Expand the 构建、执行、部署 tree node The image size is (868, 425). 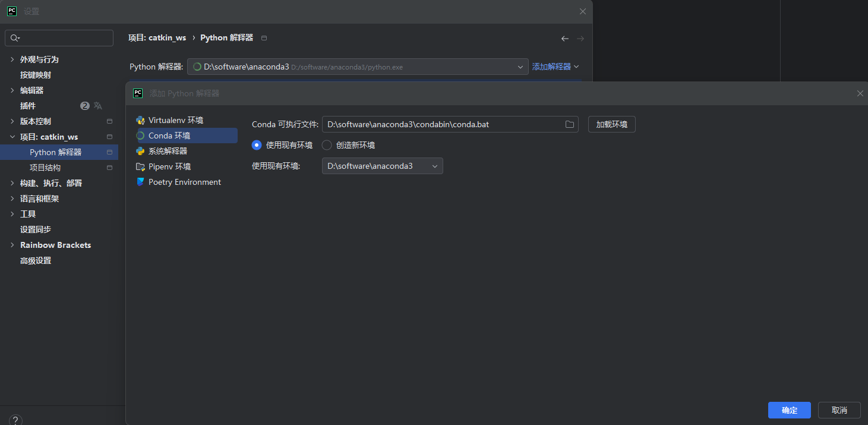click(x=12, y=183)
